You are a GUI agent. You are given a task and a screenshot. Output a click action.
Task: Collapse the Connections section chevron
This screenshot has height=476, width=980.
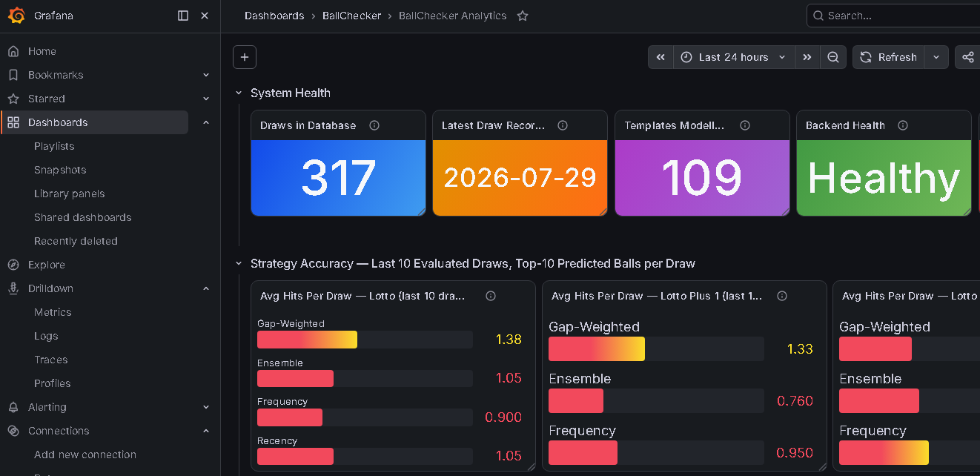[x=206, y=431]
